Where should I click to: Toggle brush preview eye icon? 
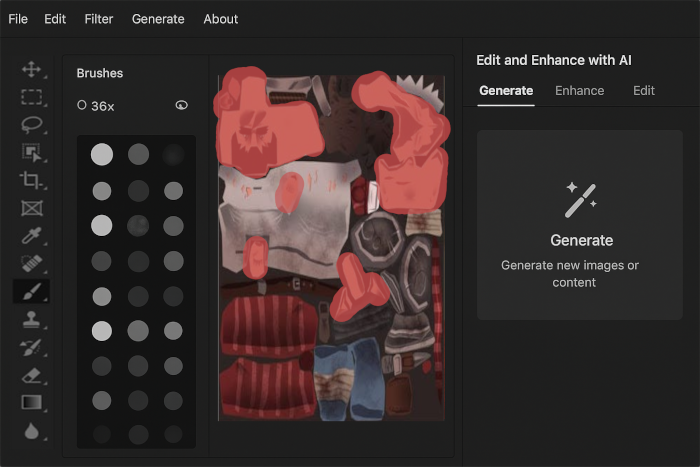tap(181, 105)
